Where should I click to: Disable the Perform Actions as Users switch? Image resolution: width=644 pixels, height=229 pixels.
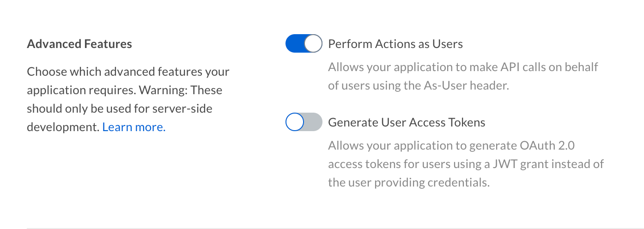click(x=304, y=44)
